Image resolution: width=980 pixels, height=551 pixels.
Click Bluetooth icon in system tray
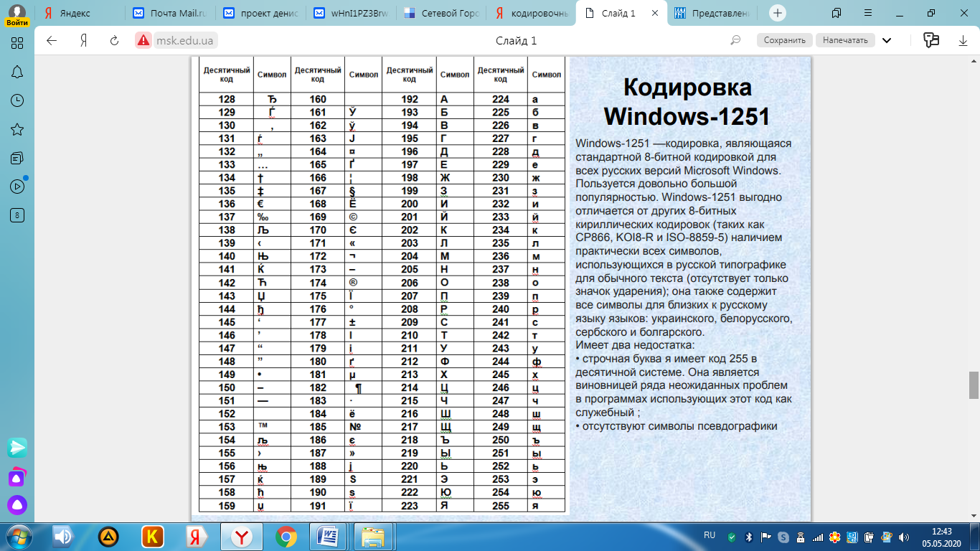coord(749,537)
